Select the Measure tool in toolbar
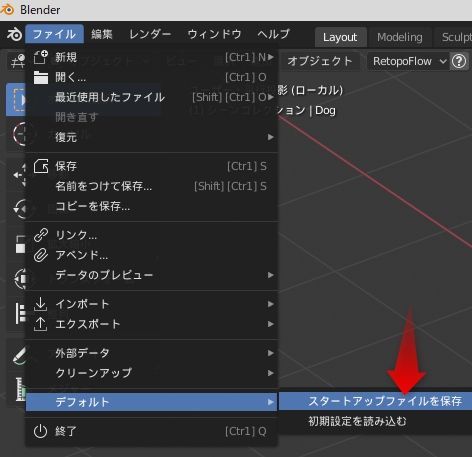This screenshot has height=457, width=472. [21, 389]
